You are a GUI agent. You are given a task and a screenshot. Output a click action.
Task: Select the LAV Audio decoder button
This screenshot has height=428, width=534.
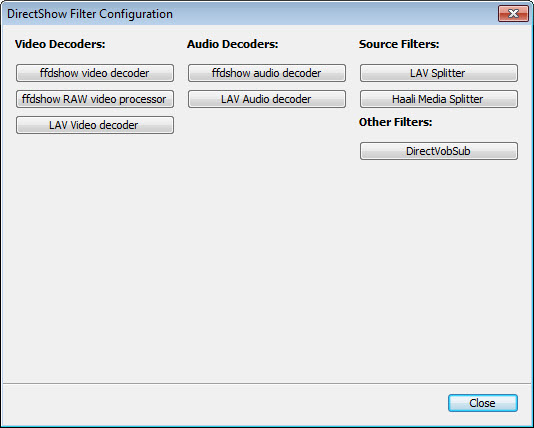[267, 99]
